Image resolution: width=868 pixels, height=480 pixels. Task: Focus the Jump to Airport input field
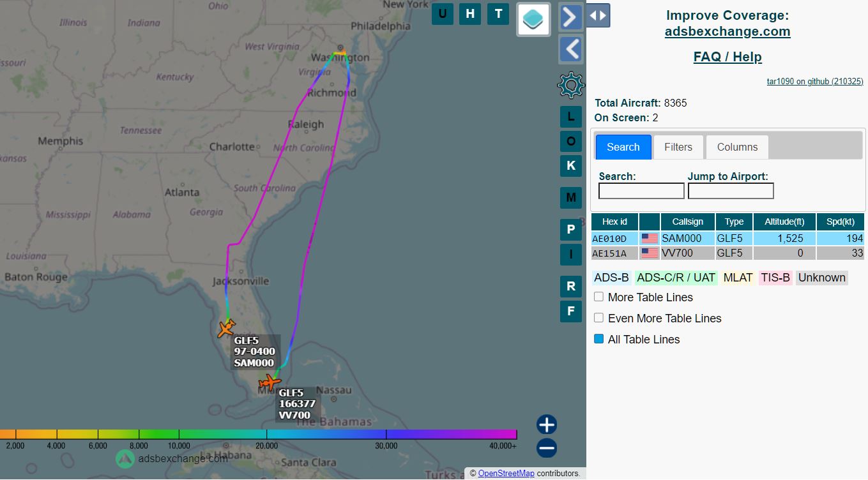(731, 191)
